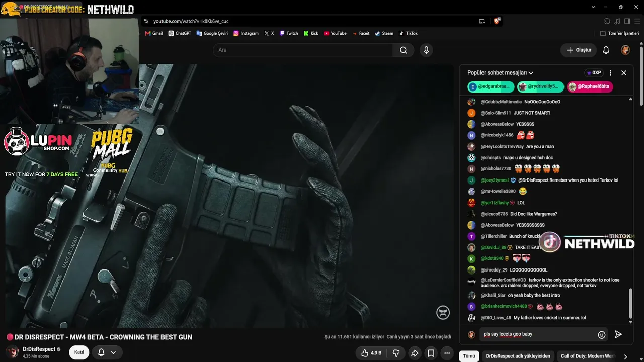Image resolution: width=644 pixels, height=362 pixels.
Task: Click the Oluştur create button
Action: (x=579, y=50)
